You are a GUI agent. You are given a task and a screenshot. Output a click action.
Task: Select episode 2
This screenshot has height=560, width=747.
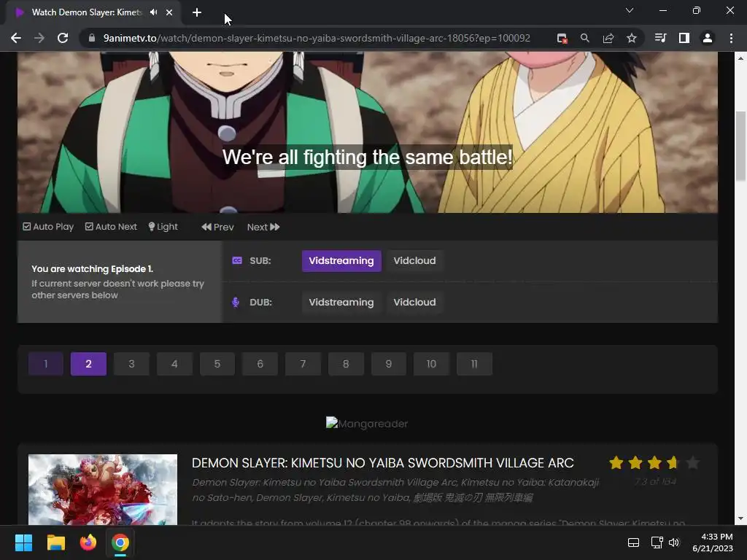pos(88,364)
